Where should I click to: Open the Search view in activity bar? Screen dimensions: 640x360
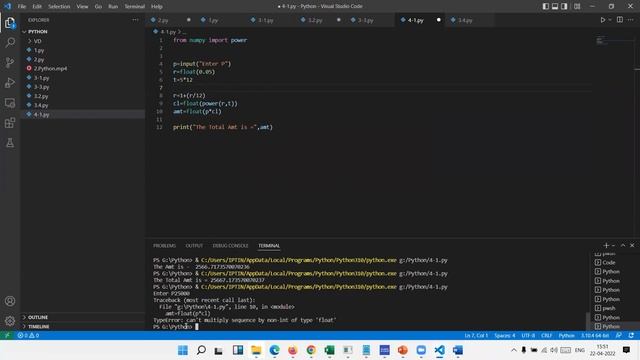tap(10, 42)
